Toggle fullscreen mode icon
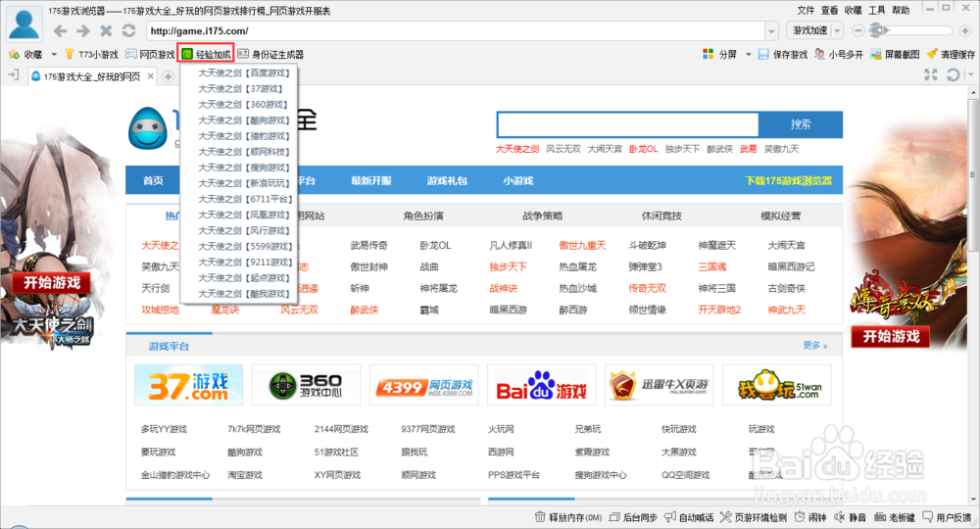The image size is (980, 529). pyautogui.click(x=931, y=75)
